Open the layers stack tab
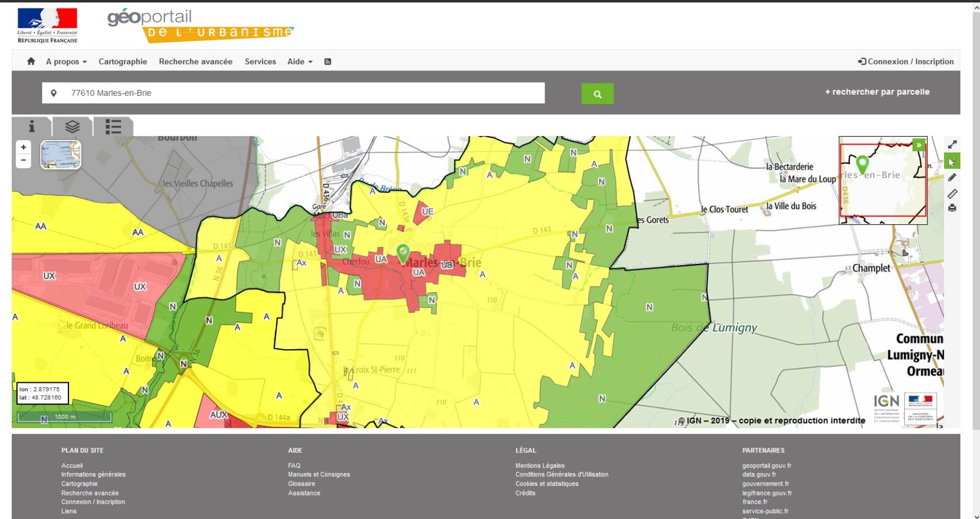 tap(72, 127)
